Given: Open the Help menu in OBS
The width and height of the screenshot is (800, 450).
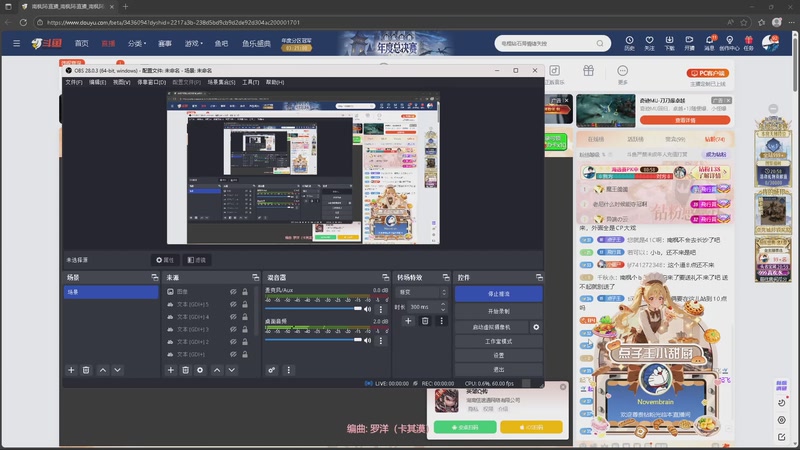Looking at the screenshot, I should point(275,82).
